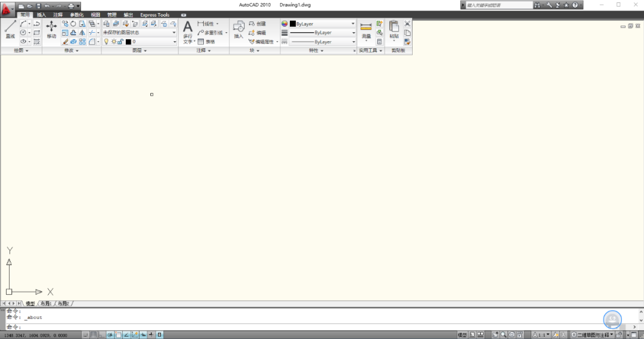Click the search keyword input field
The image size is (644, 339).
pos(499,5)
